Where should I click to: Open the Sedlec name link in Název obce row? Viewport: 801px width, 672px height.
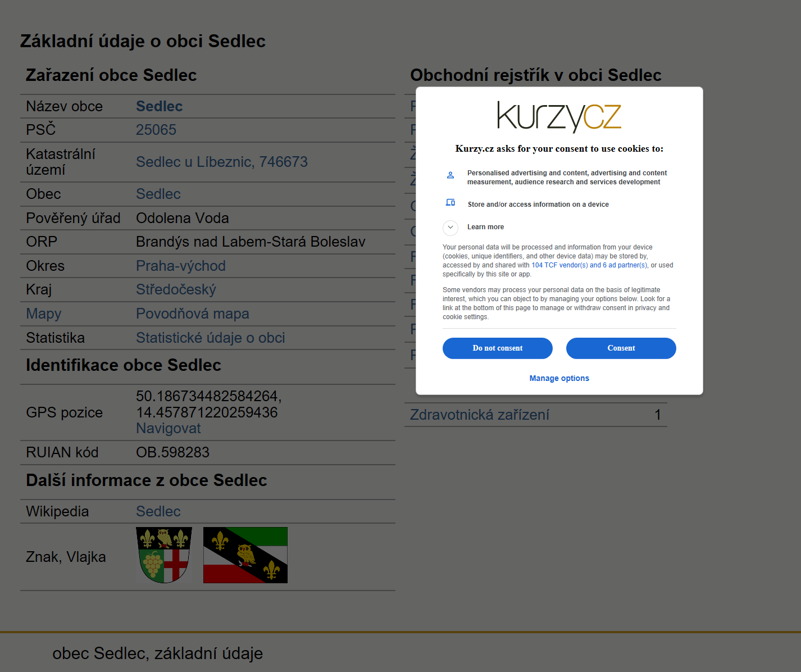(x=159, y=106)
